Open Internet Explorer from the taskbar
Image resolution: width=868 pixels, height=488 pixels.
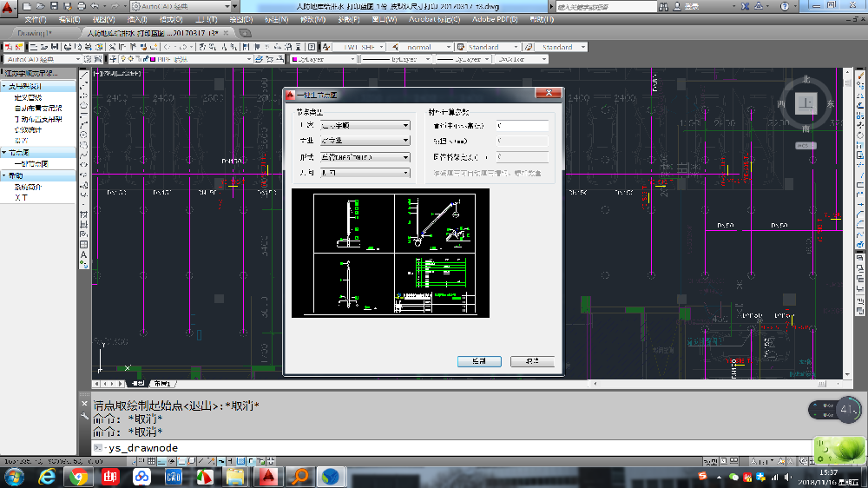(47, 476)
